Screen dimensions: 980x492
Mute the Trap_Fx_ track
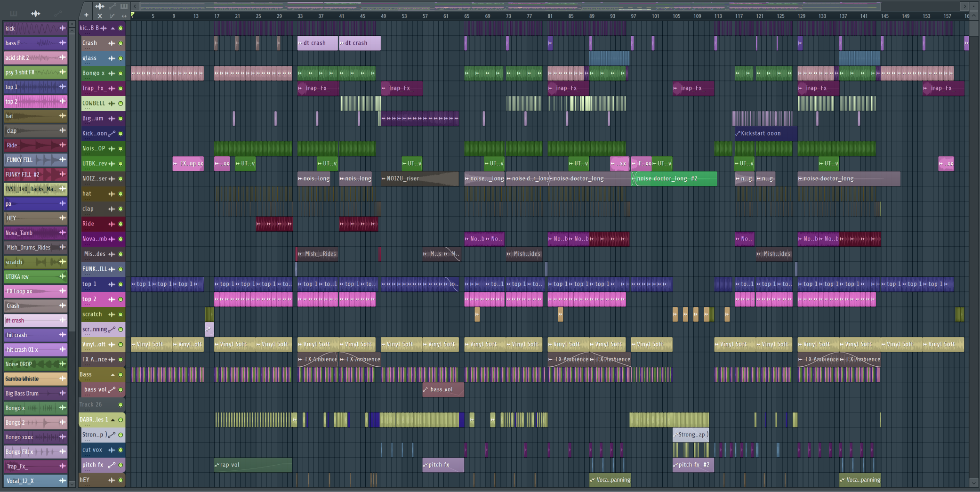pyautogui.click(x=120, y=89)
